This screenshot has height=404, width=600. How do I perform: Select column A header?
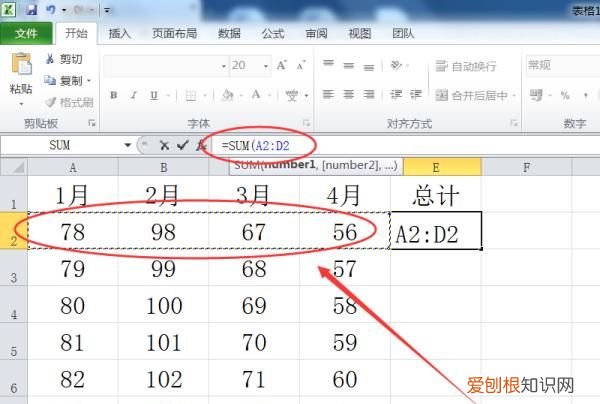coord(73,167)
